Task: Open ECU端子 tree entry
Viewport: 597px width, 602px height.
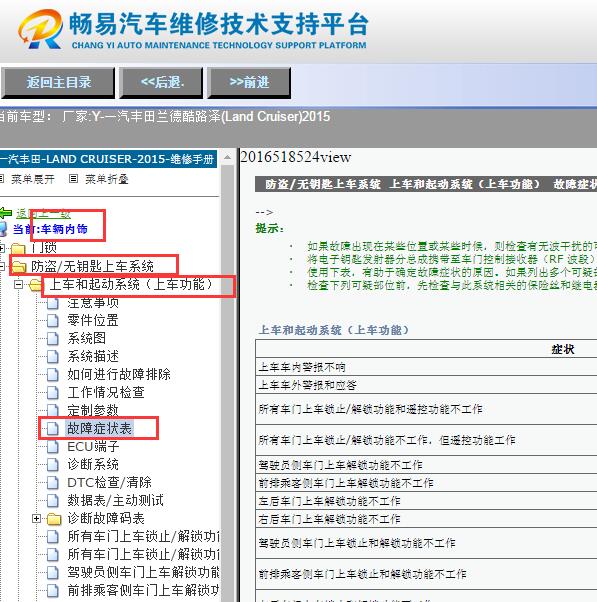Action: point(93,446)
